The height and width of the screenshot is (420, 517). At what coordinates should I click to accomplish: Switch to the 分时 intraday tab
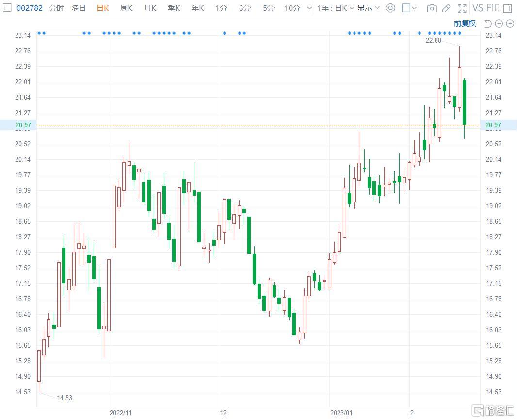click(x=56, y=8)
